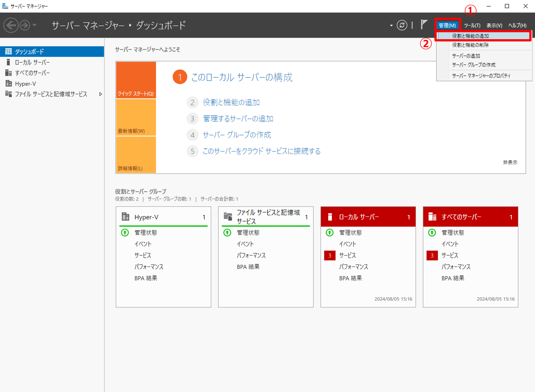
Task: Click the すべてのサーバー sidebar icon
Action: (x=9, y=73)
